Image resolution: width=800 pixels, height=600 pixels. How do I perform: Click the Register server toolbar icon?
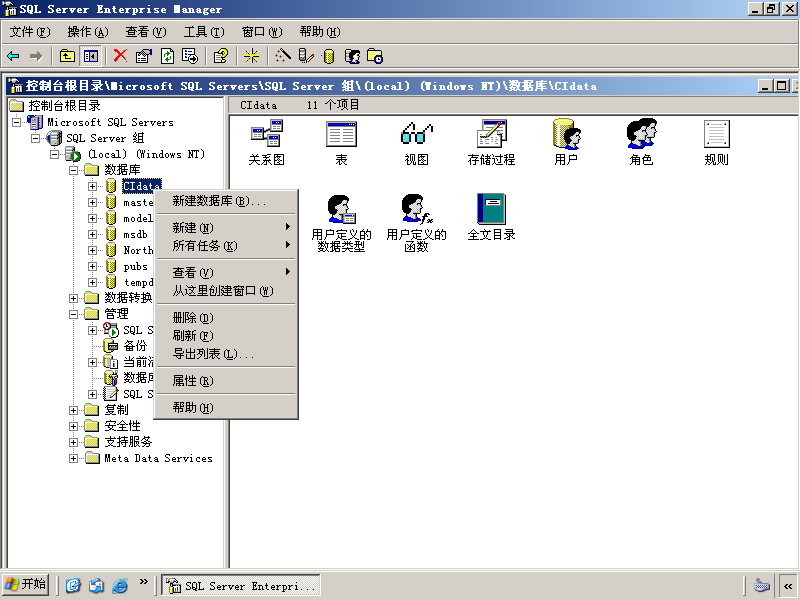pyautogui.click(x=306, y=56)
